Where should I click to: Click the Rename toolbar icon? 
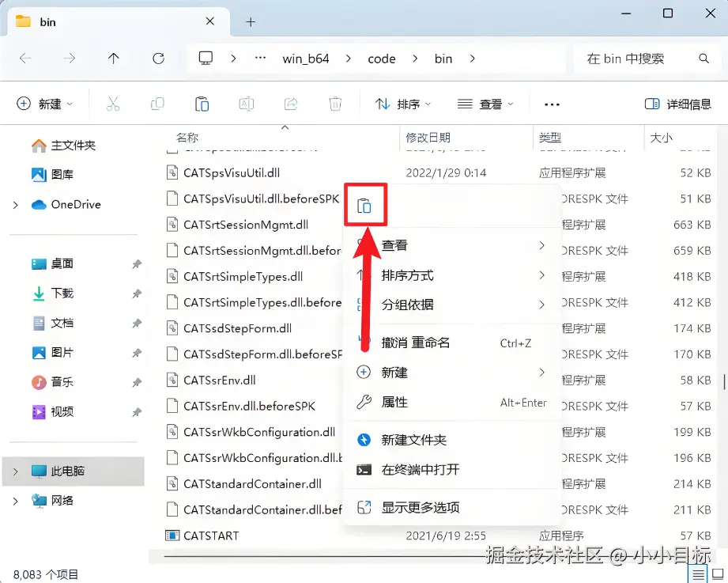pyautogui.click(x=247, y=104)
